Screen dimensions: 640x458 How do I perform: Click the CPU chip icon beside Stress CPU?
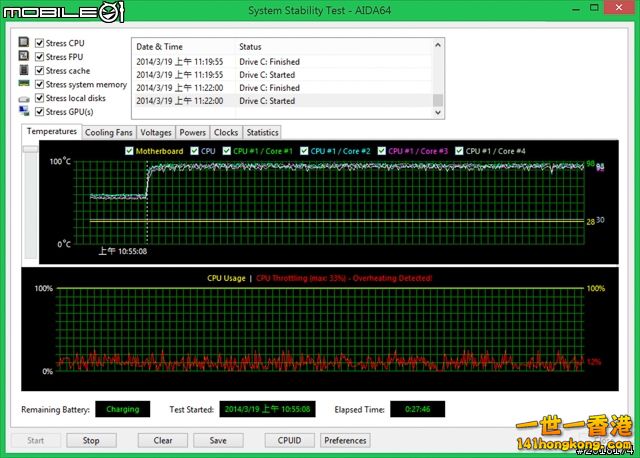[24, 42]
